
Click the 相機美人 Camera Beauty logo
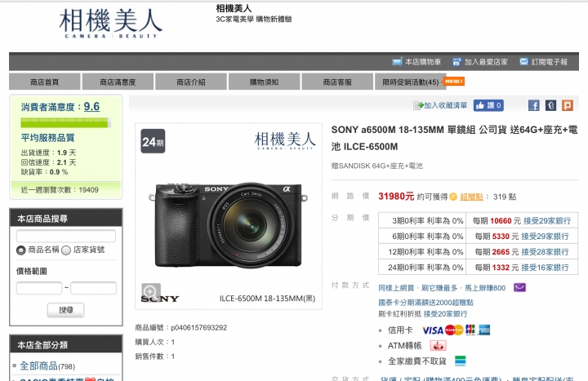110,23
